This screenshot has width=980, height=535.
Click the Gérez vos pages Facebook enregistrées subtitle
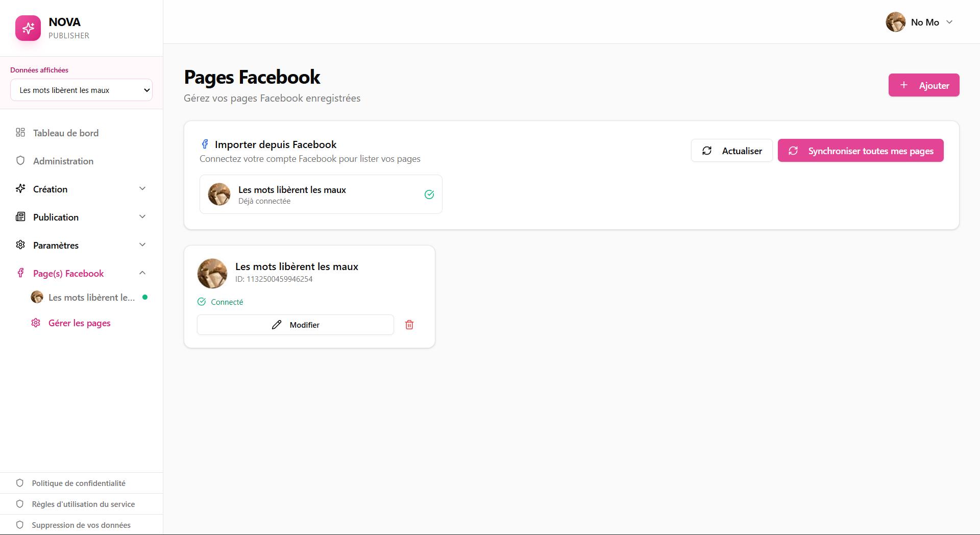point(272,98)
